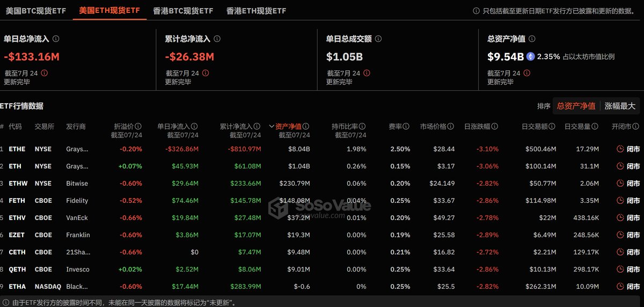Screen dimensions: 644x307
Task: Sort table by 累计净流入 header
Action: click(236, 127)
